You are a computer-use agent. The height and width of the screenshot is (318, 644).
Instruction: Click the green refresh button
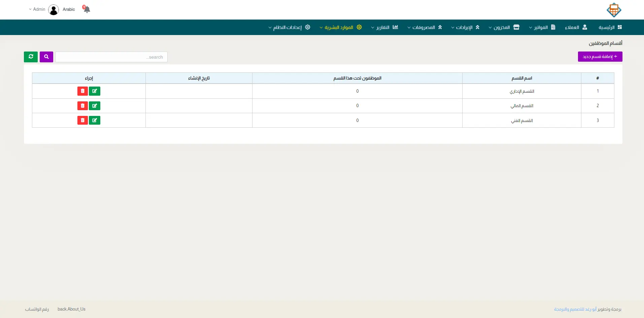(31, 57)
